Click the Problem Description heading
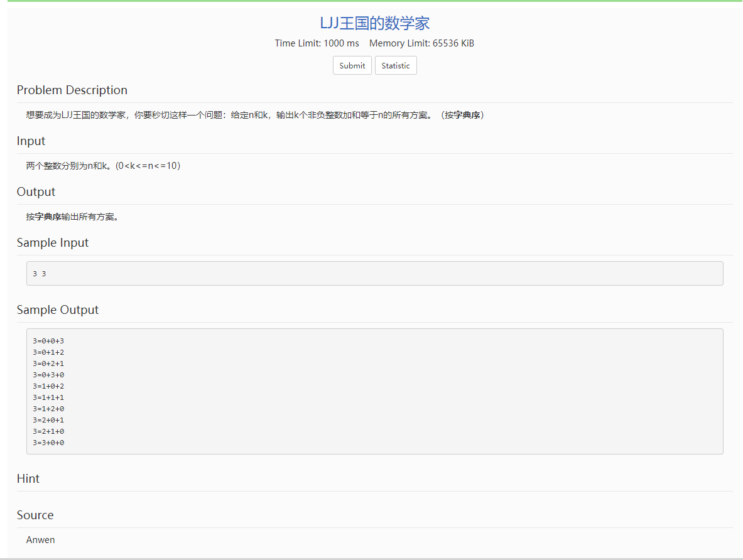Screen dimensions: 743x560 72,90
